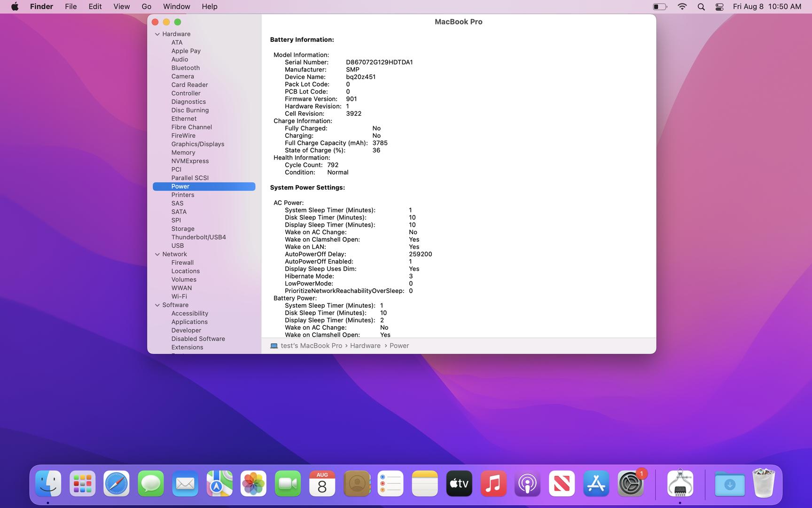
Task: Select Memory in the sidebar
Action: (183, 152)
